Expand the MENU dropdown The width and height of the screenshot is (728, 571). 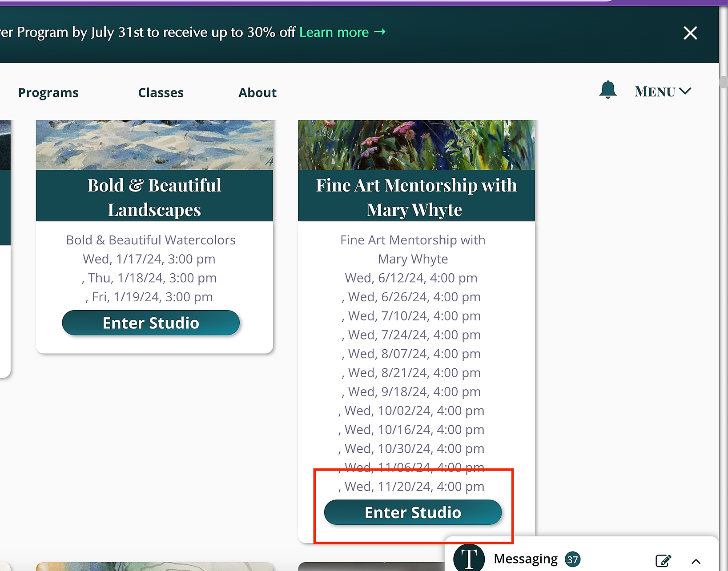pos(663,92)
